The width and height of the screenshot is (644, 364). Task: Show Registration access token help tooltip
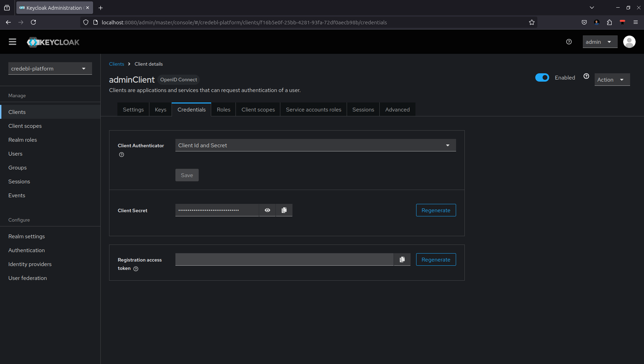pos(136,269)
